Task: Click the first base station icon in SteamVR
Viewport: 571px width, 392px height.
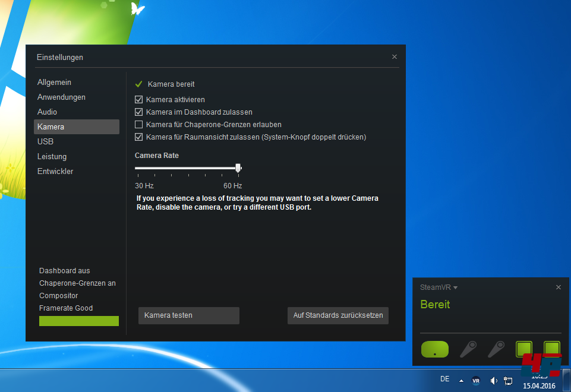Action: pyautogui.click(x=523, y=349)
